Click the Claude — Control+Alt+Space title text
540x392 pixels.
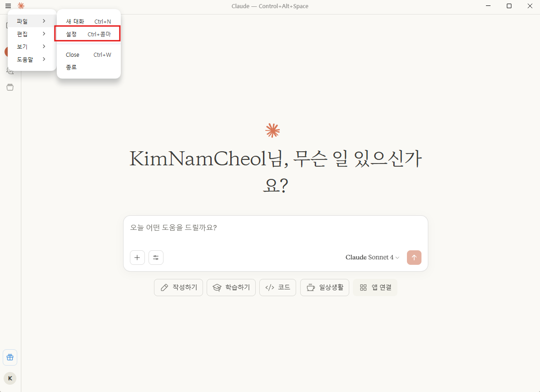click(270, 6)
